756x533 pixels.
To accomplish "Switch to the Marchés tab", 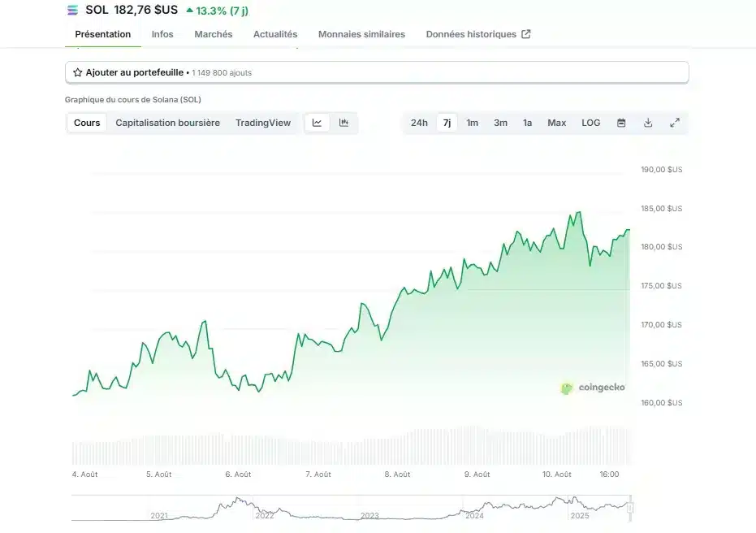I will click(x=214, y=34).
